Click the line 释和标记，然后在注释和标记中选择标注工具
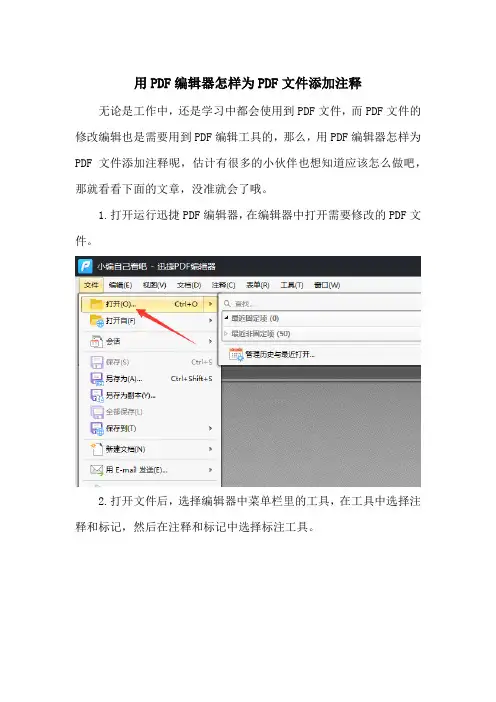The image size is (496, 702). [x=195, y=527]
